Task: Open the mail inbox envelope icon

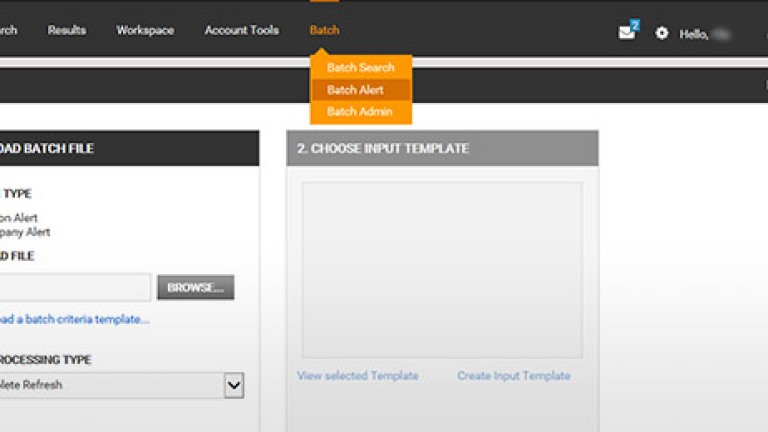Action: (x=627, y=32)
